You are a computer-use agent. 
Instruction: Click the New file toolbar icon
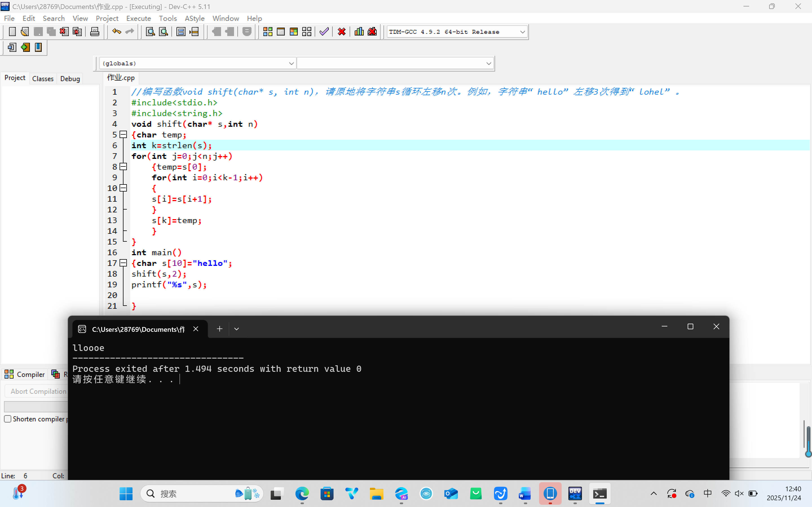[12, 32]
